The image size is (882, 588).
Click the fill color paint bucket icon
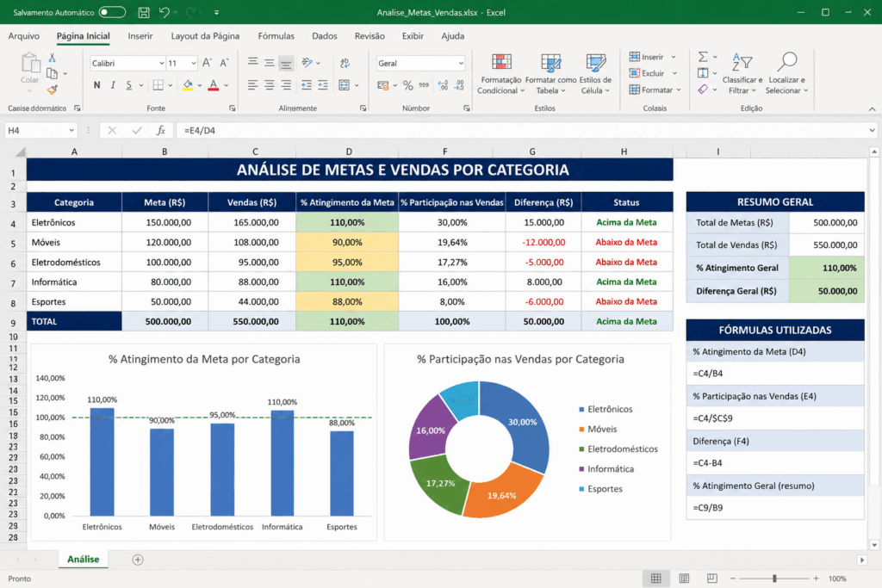(188, 85)
